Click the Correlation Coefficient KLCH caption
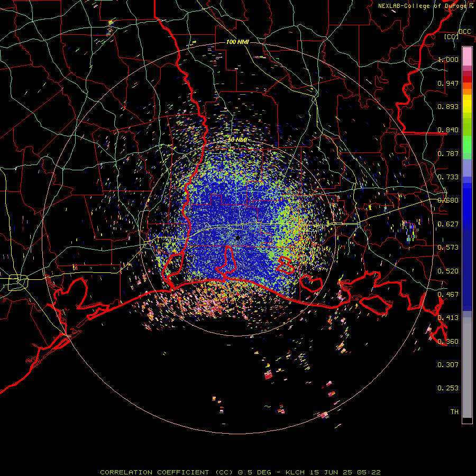Image resolution: width=476 pixels, height=476 pixels. click(240, 472)
